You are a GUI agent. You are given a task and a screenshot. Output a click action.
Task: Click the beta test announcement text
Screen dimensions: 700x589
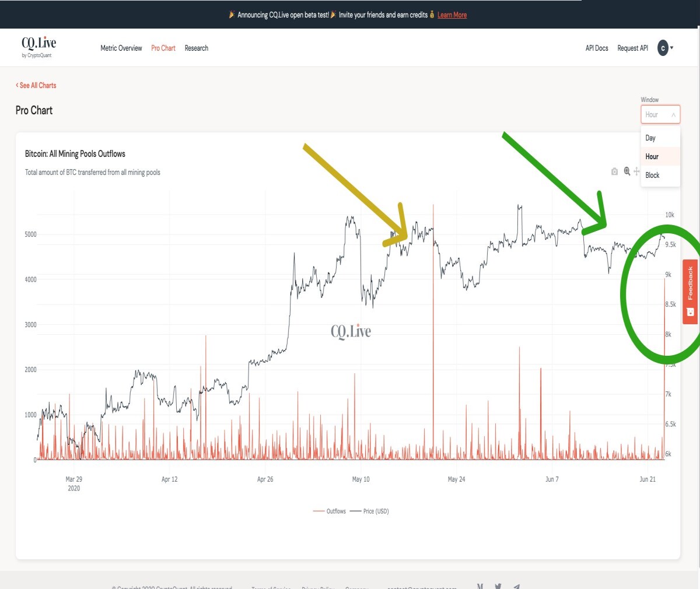(x=283, y=15)
